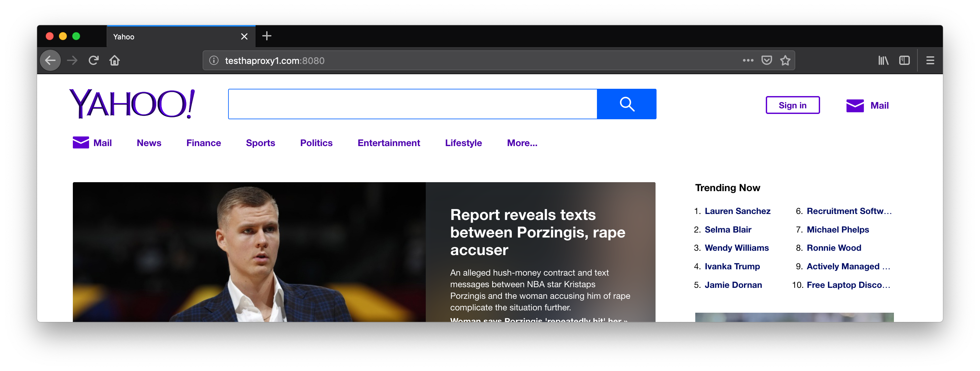
Task: Expand the More... navigation menu
Action: 521,143
